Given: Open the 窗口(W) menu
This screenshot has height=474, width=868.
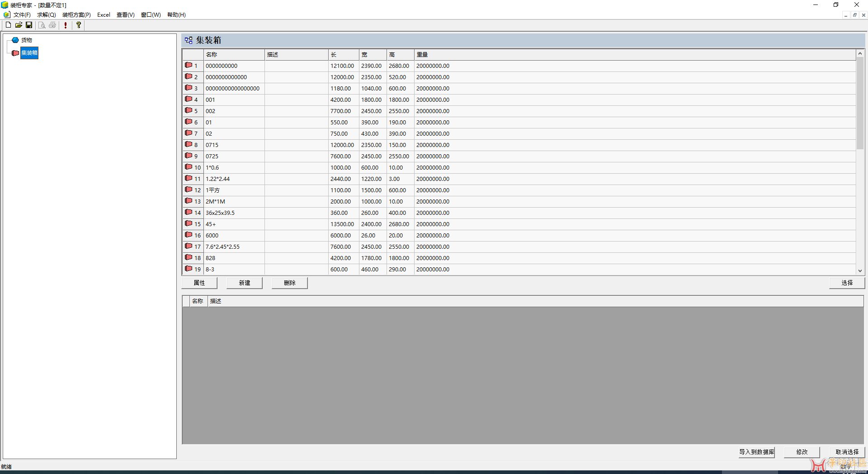Looking at the screenshot, I should click(x=151, y=15).
